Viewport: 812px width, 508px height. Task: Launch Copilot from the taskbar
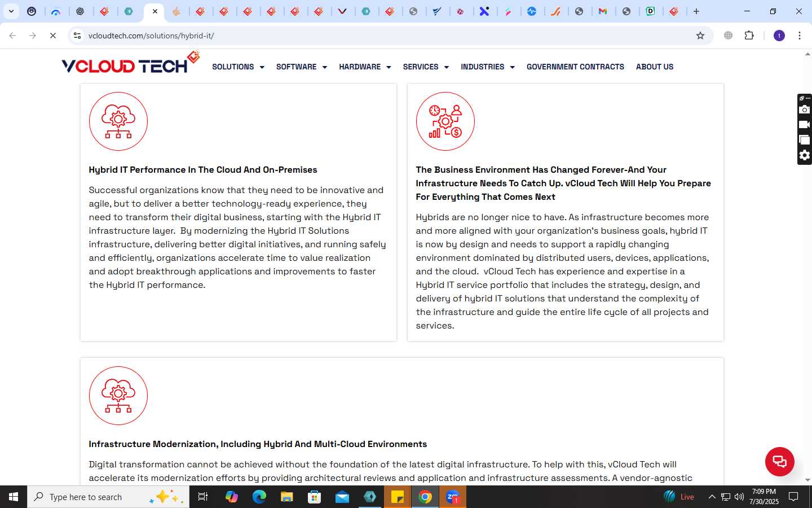231,497
